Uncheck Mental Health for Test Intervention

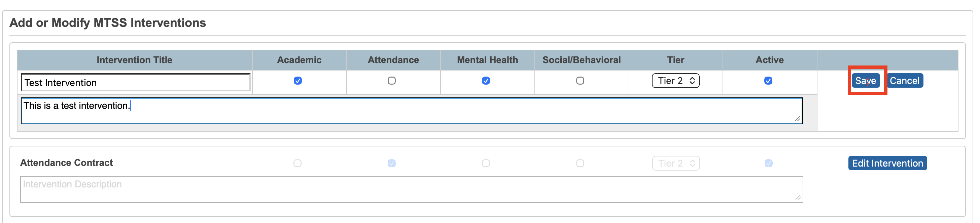click(487, 81)
